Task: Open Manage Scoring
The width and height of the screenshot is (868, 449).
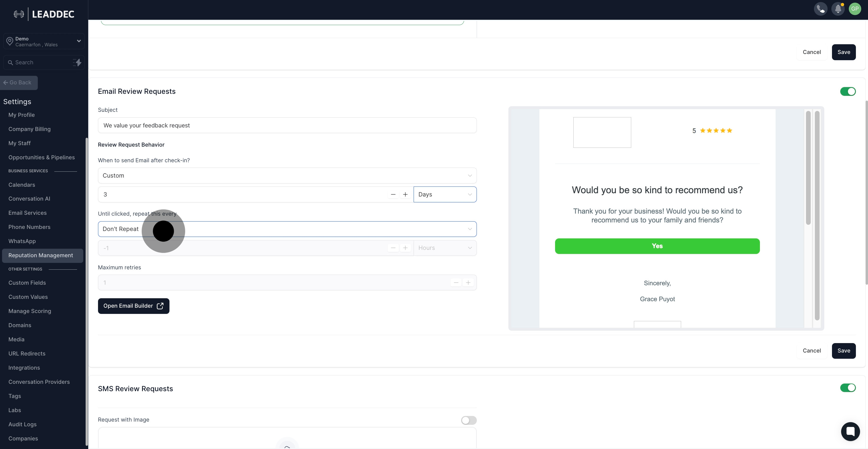Action: click(x=30, y=311)
